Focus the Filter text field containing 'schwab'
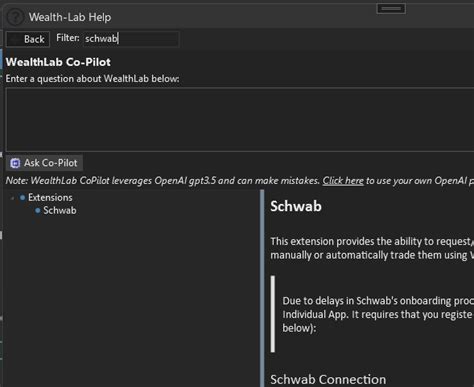 131,39
